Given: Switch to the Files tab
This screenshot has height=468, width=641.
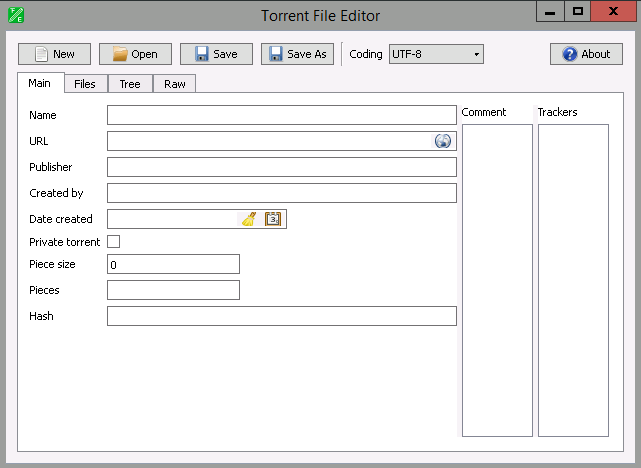Looking at the screenshot, I should click(x=85, y=84).
